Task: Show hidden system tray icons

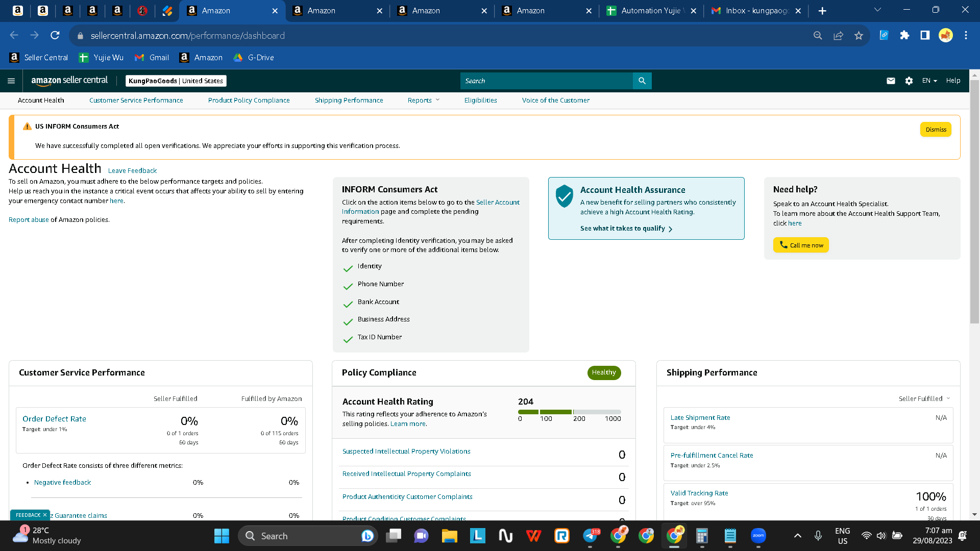Action: 798,536
